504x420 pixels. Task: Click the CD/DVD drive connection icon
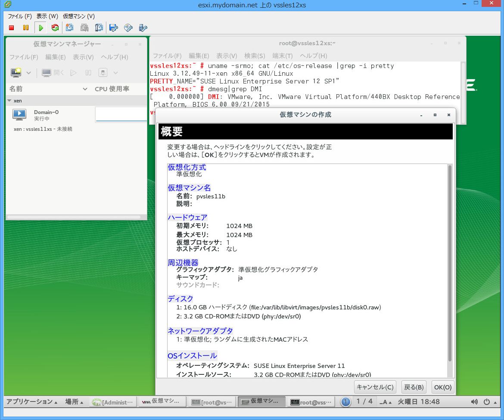(x=128, y=28)
